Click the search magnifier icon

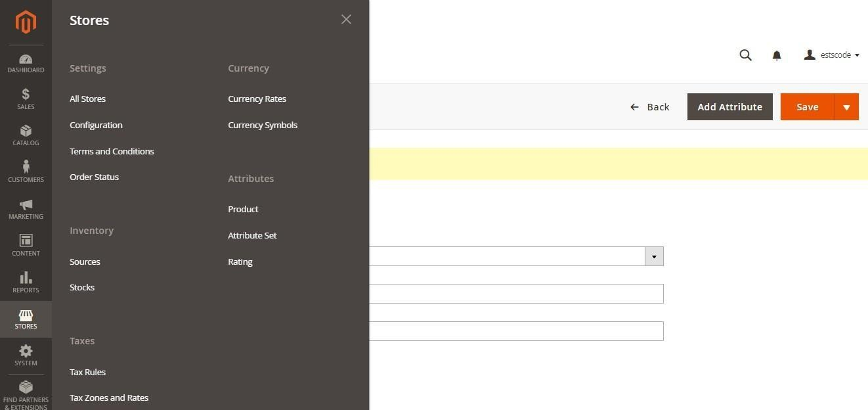(x=745, y=55)
